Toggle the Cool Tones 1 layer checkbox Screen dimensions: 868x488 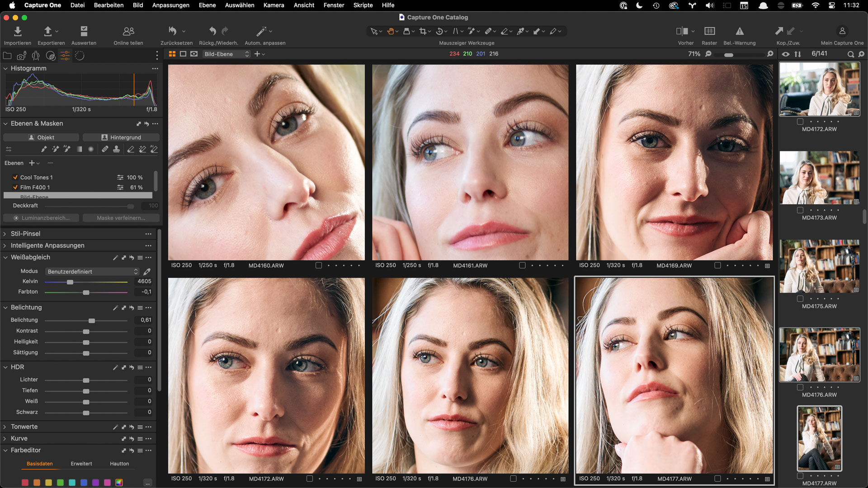tap(15, 177)
